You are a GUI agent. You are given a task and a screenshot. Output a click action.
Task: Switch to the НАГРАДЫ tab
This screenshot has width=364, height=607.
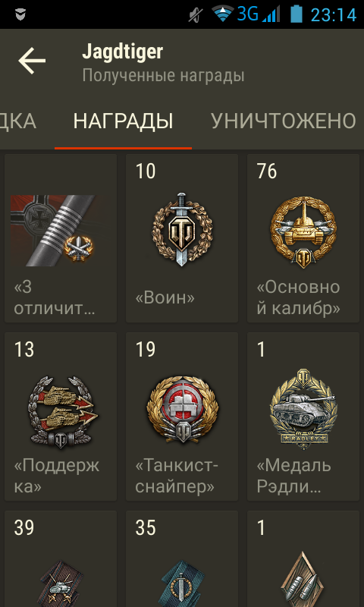123,121
